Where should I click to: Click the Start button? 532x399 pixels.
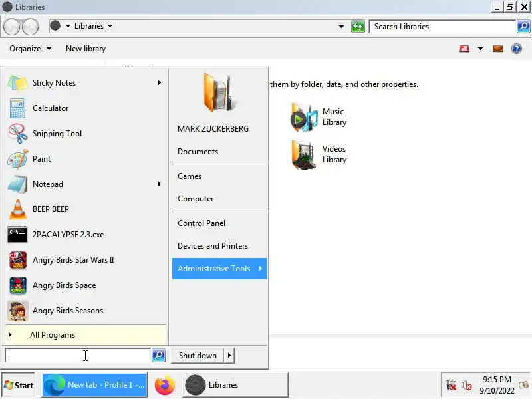pos(19,386)
